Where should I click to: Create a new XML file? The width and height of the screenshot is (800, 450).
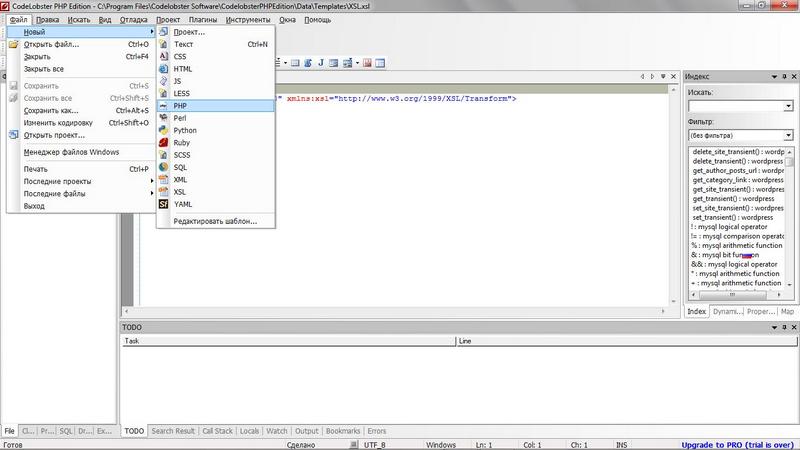click(216, 180)
